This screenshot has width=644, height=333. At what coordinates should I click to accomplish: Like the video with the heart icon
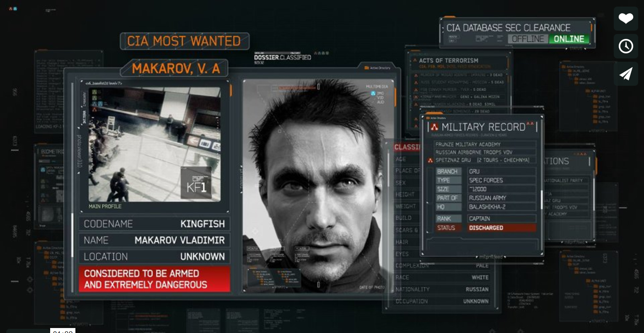tap(626, 19)
